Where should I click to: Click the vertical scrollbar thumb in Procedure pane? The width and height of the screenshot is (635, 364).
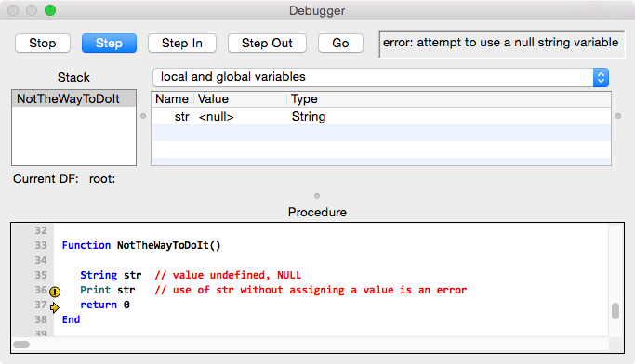(x=615, y=311)
